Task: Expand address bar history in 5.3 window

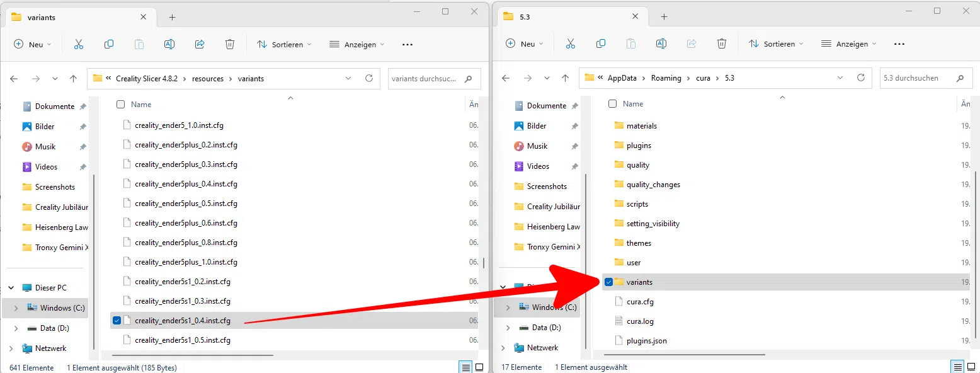Action: (x=840, y=78)
